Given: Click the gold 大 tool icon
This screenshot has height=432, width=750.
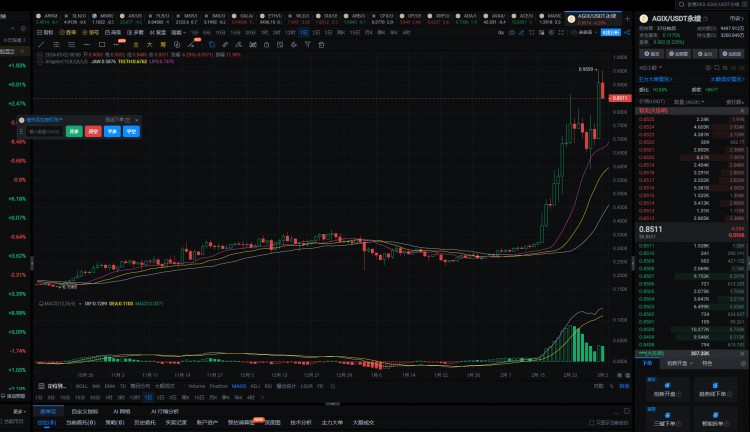Looking at the screenshot, I should coord(149,44).
